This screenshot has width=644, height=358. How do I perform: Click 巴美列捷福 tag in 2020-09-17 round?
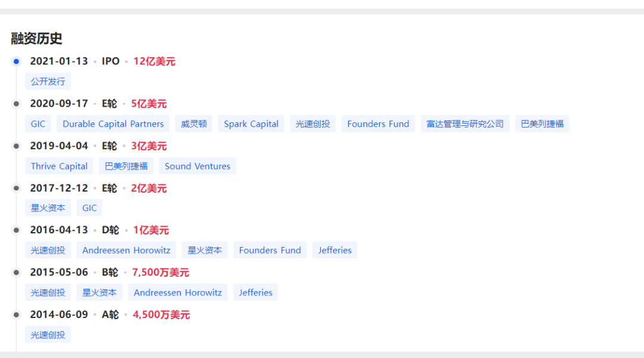click(542, 124)
